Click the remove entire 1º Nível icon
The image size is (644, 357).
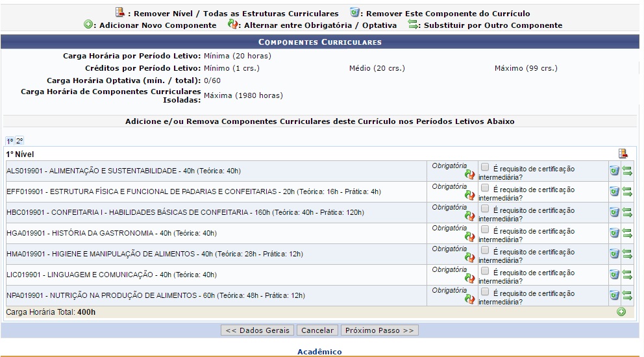click(x=623, y=154)
